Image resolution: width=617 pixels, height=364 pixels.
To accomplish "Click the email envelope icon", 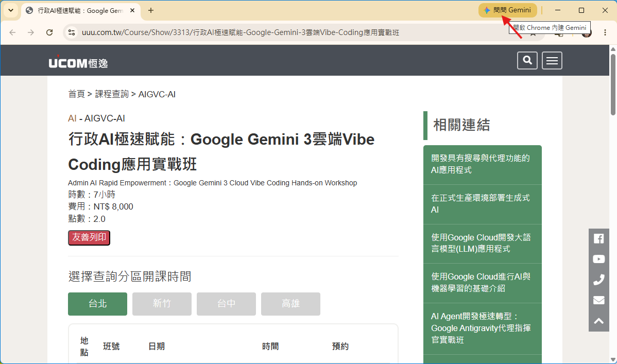I will click(x=598, y=300).
